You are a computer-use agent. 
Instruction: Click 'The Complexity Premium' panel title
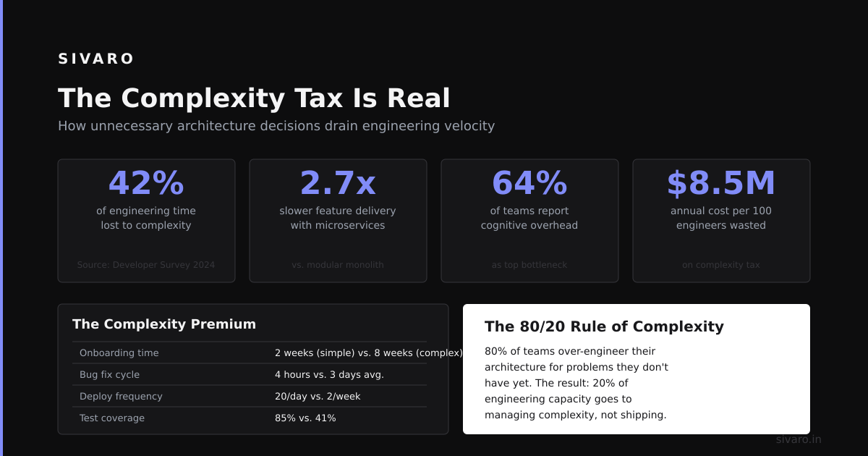point(164,324)
